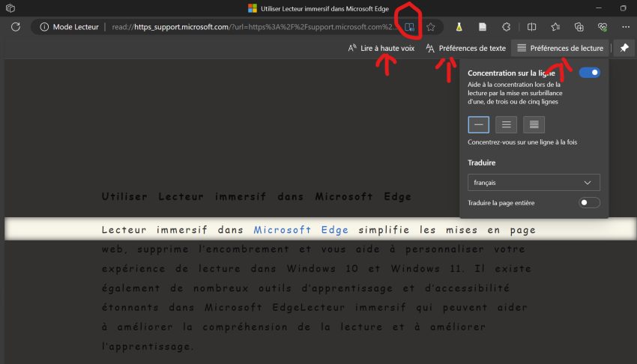Screen dimensions: 637x364
Task: Refresh the page with reload icon
Action: (15, 27)
